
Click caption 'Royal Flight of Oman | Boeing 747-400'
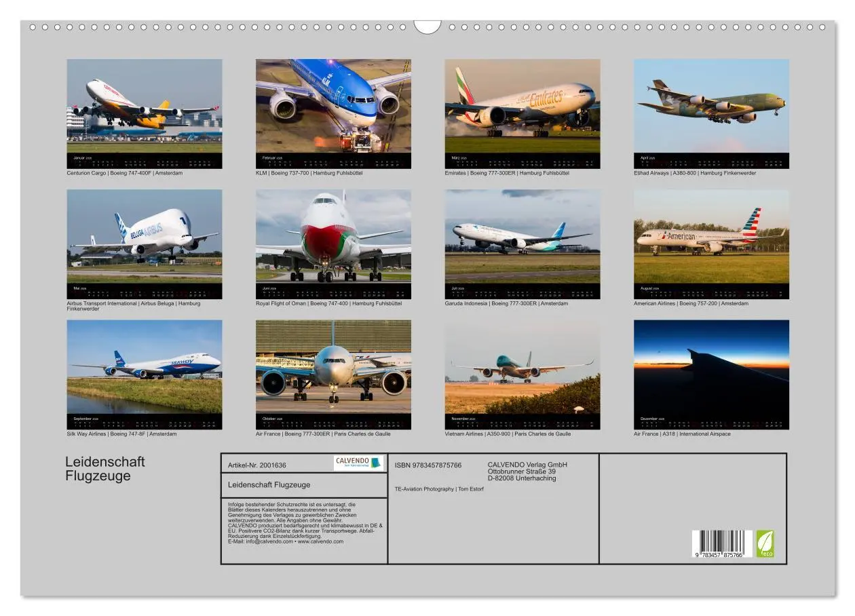coord(302,303)
